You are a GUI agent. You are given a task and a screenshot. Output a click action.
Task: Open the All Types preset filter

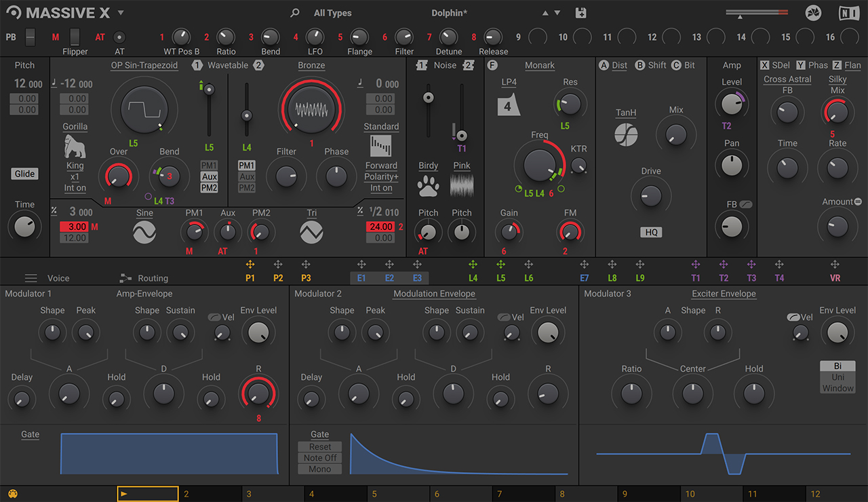[333, 13]
